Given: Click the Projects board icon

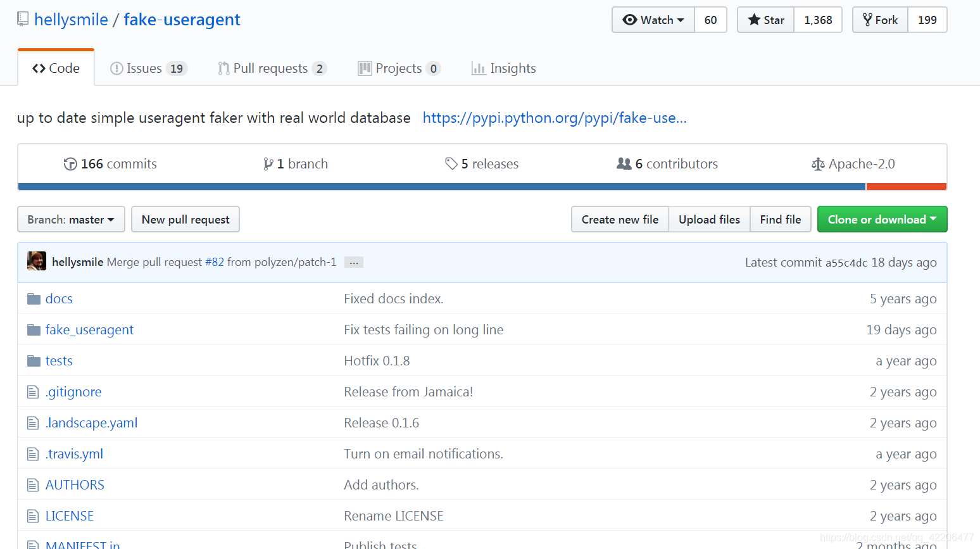Looking at the screenshot, I should pyautogui.click(x=365, y=68).
